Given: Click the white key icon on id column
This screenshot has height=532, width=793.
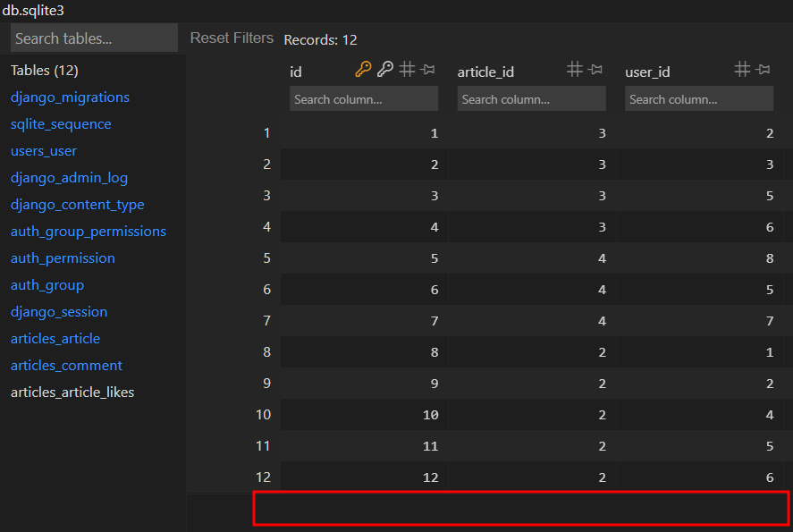Looking at the screenshot, I should coord(384,69).
